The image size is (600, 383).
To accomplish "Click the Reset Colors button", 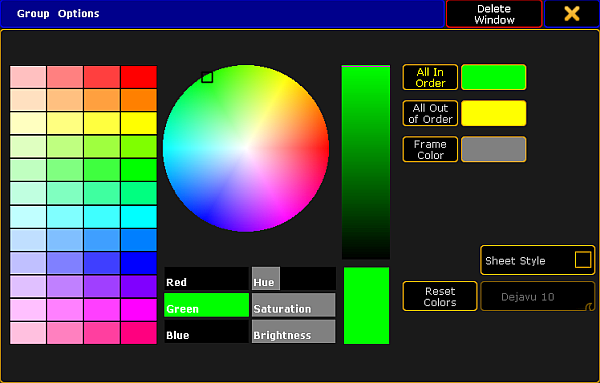I will pyautogui.click(x=440, y=297).
